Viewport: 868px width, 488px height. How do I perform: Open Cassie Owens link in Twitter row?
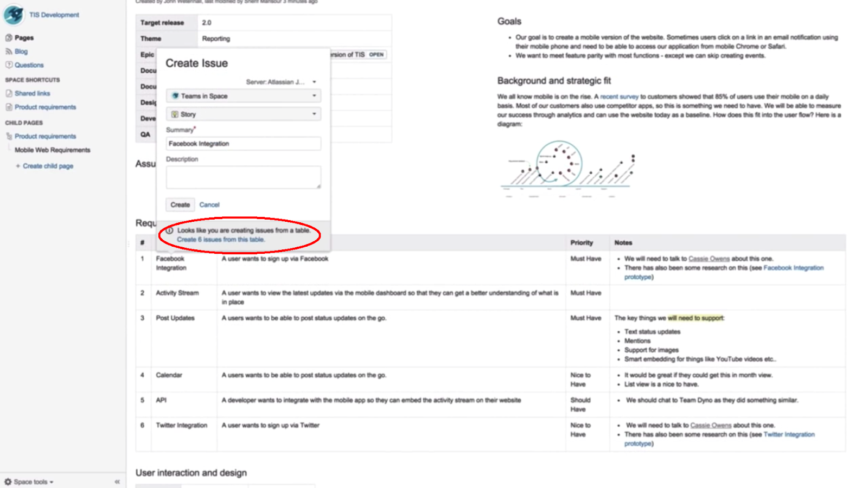[711, 425]
